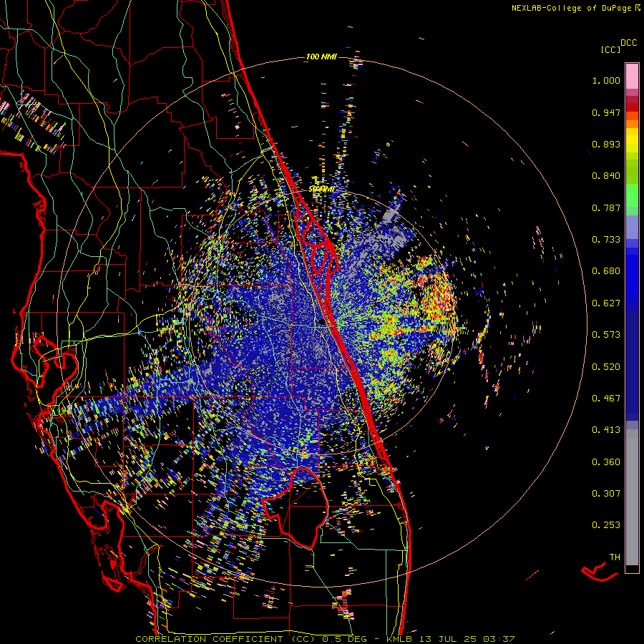Click the bright green swatch on the color bar
This screenshot has height=644, width=644.
(632, 195)
